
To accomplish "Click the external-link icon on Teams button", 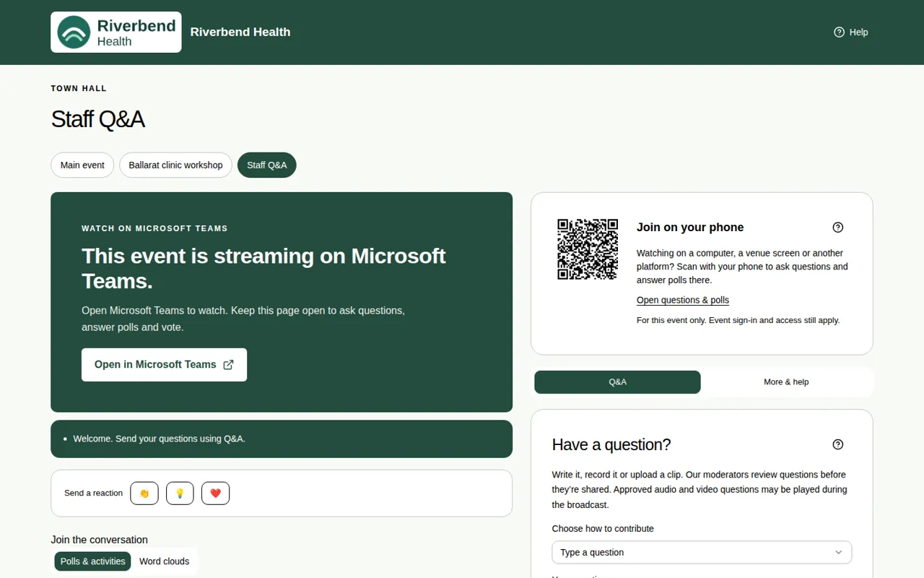I will 228,365.
